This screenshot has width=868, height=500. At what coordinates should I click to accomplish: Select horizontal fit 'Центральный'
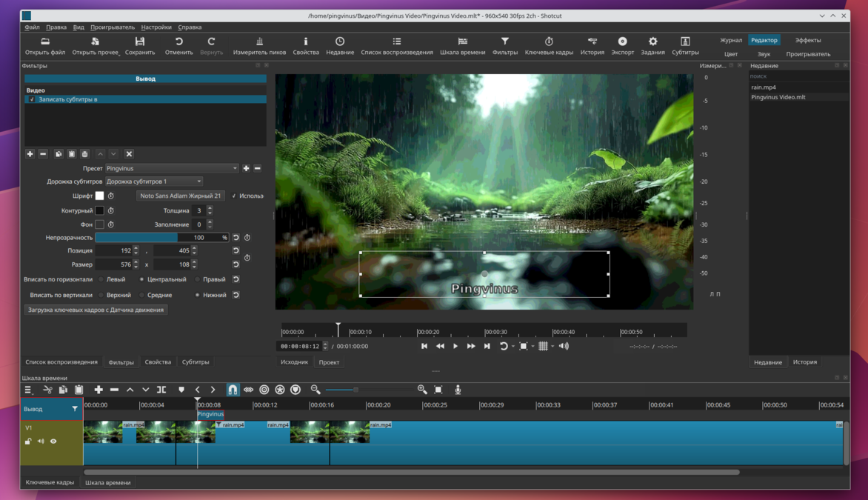141,279
